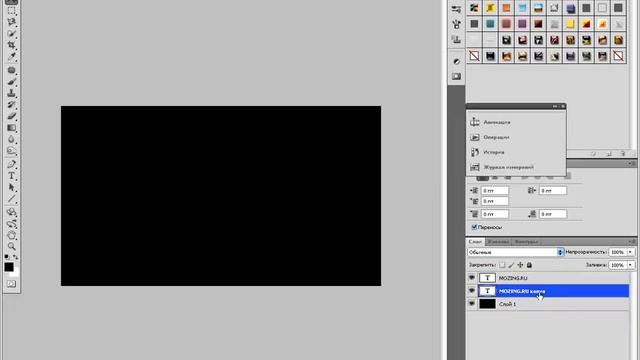Open the Layers panel options menu
This screenshot has height=360, width=640.
pyautogui.click(x=633, y=242)
